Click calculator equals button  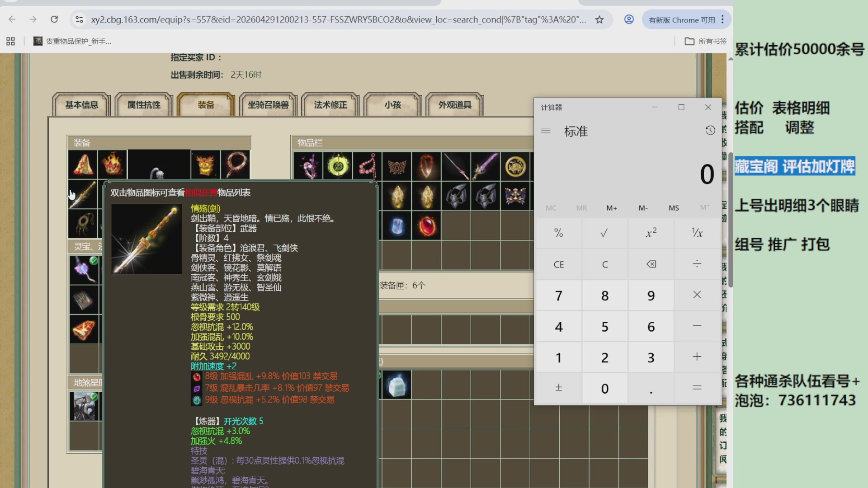click(697, 388)
